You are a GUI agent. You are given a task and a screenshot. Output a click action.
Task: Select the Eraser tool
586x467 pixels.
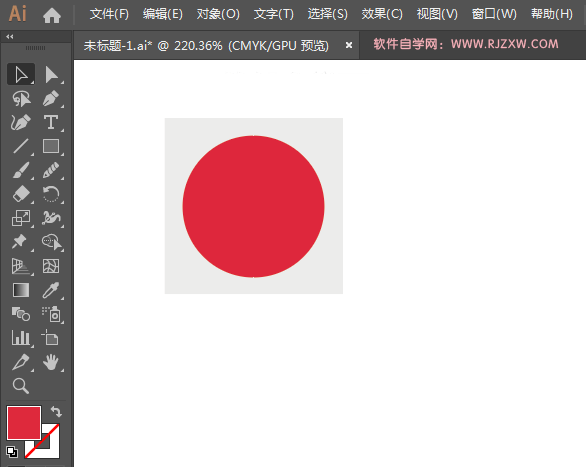click(x=21, y=194)
